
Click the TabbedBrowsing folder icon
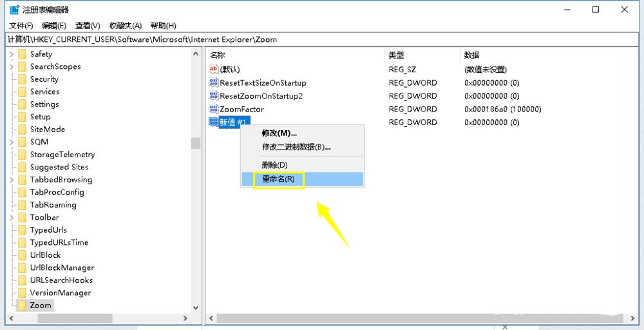tap(22, 180)
